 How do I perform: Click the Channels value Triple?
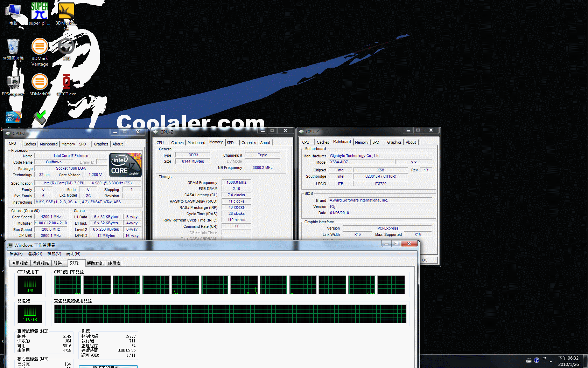tap(262, 155)
